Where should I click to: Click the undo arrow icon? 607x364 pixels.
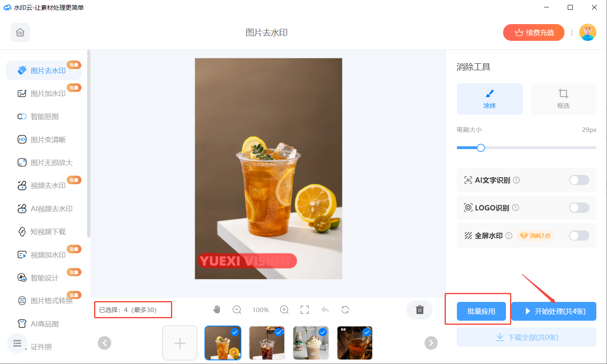(x=325, y=310)
